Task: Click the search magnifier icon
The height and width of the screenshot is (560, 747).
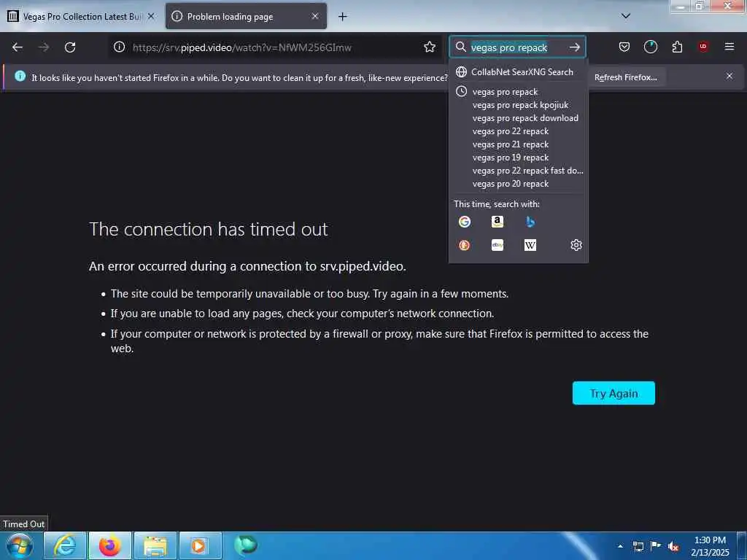Action: (x=461, y=47)
